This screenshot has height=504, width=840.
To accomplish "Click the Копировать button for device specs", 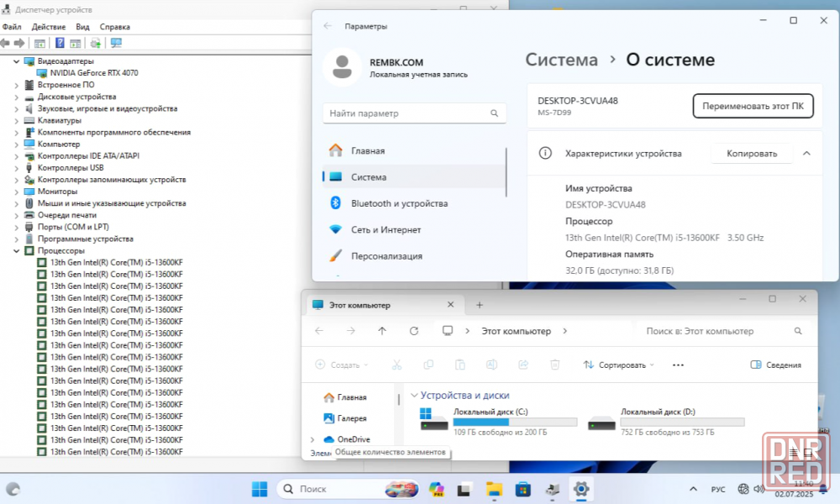I will (x=752, y=154).
